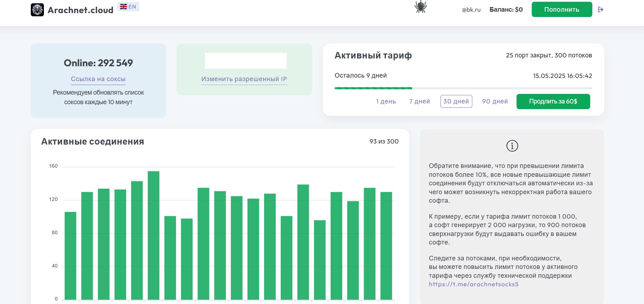Click the Arachnet.cloud spider logo icon

[37, 10]
